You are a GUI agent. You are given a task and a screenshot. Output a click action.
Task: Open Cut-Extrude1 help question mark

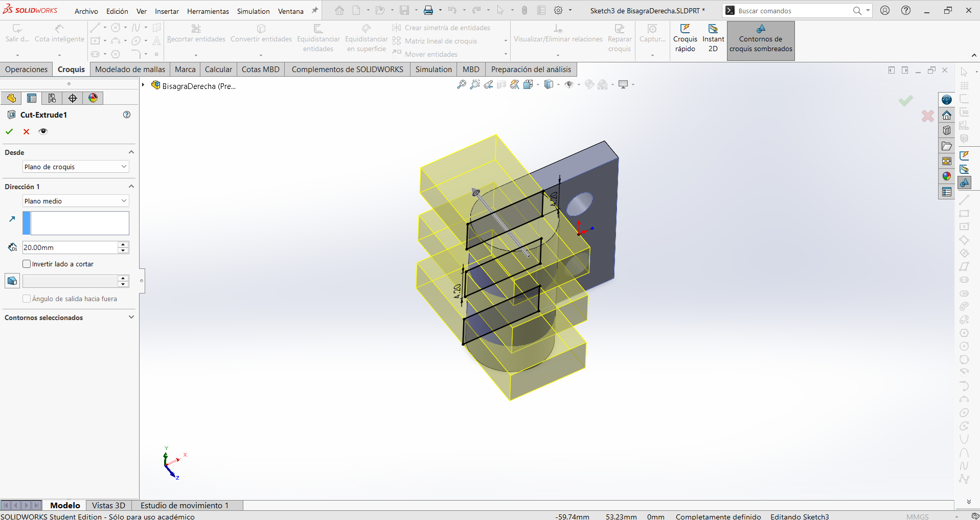coord(127,115)
